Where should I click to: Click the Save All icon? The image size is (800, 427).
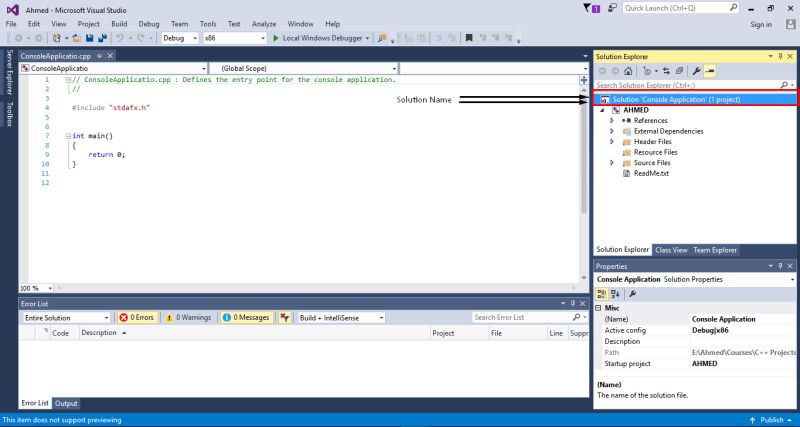[x=103, y=38]
